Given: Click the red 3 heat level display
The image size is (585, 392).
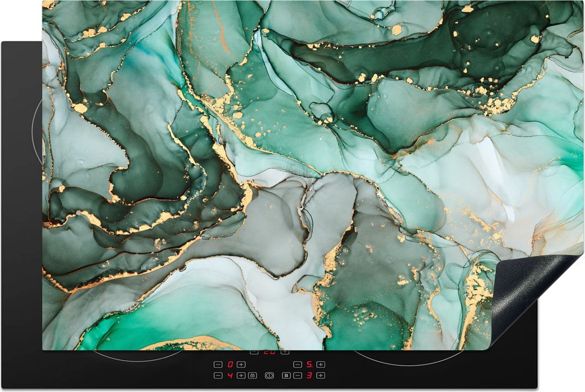Looking at the screenshot, I should pyautogui.click(x=309, y=375).
